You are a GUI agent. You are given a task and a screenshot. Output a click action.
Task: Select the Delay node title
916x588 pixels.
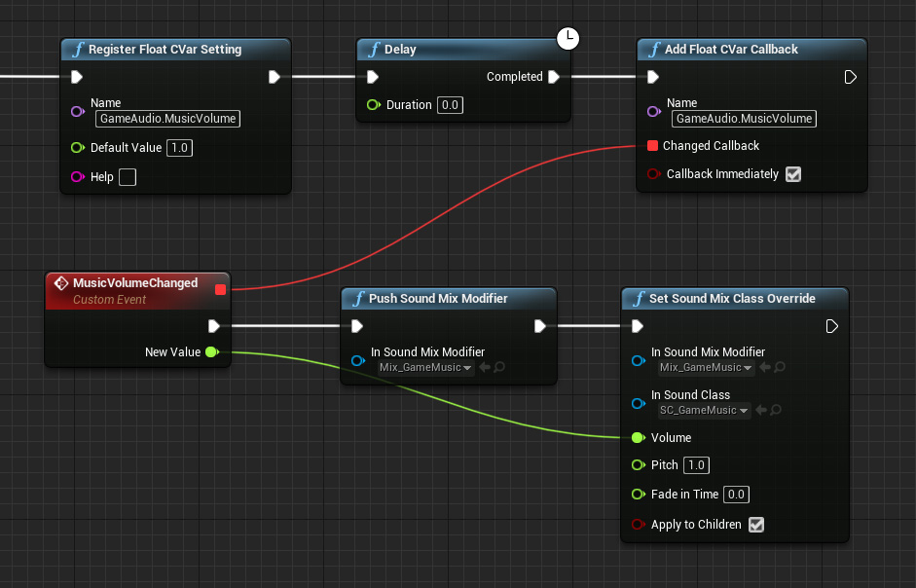click(x=400, y=50)
